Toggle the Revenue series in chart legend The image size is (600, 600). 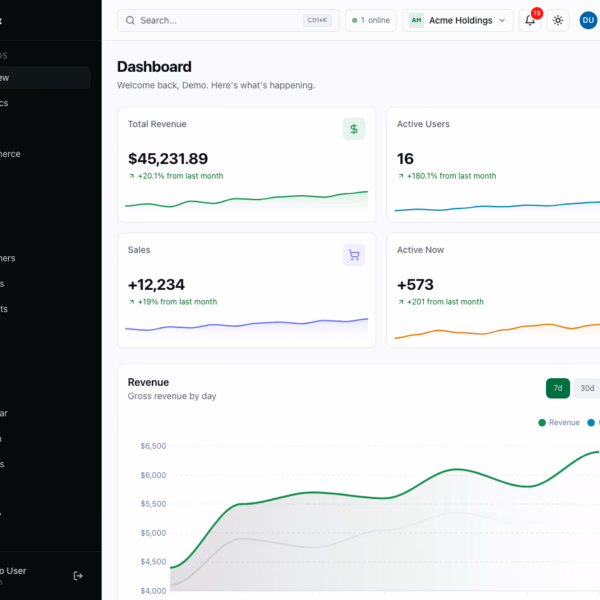tap(559, 422)
